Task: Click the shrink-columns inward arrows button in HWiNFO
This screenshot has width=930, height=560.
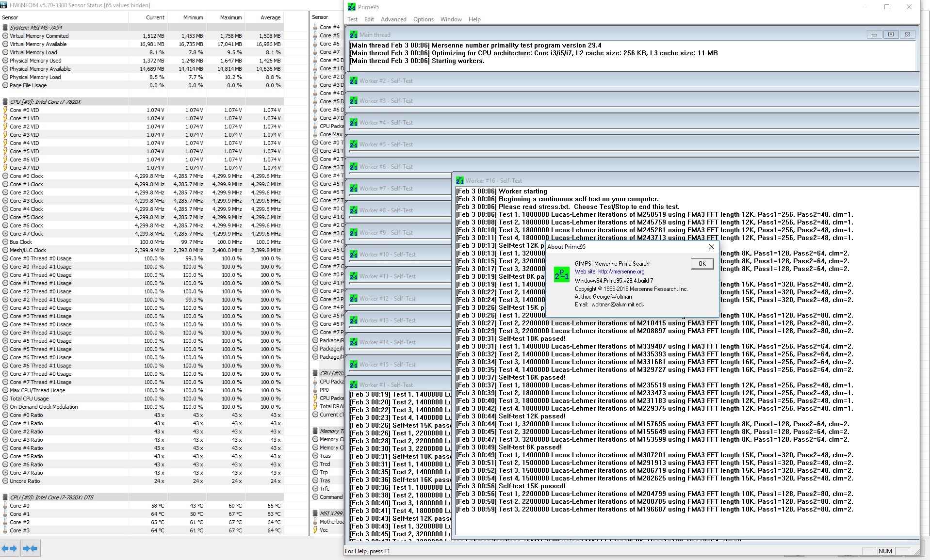Action: tap(30, 548)
